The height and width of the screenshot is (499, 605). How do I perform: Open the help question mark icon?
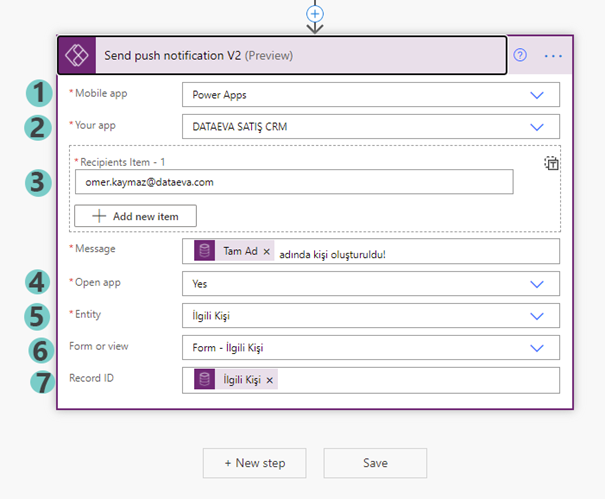pyautogui.click(x=520, y=55)
